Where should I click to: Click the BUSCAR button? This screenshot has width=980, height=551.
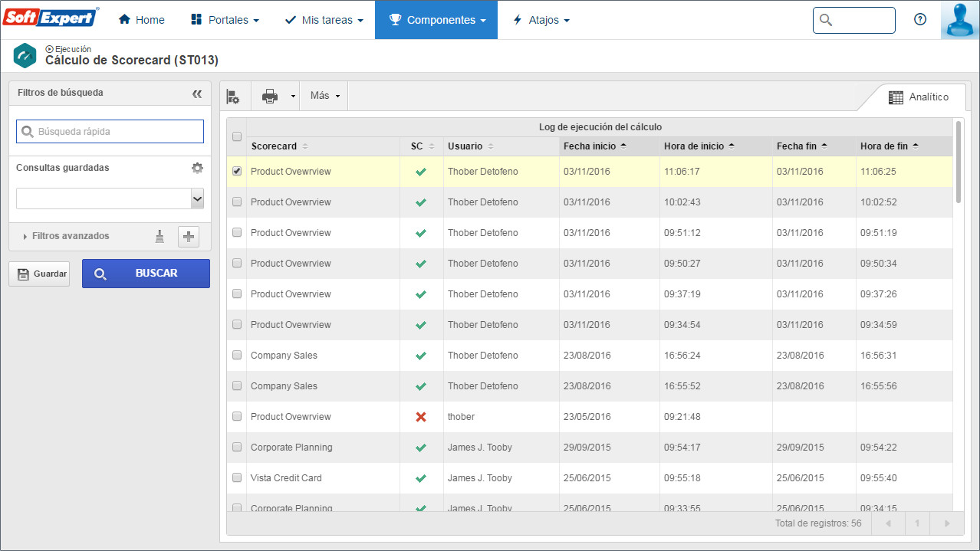(x=146, y=274)
